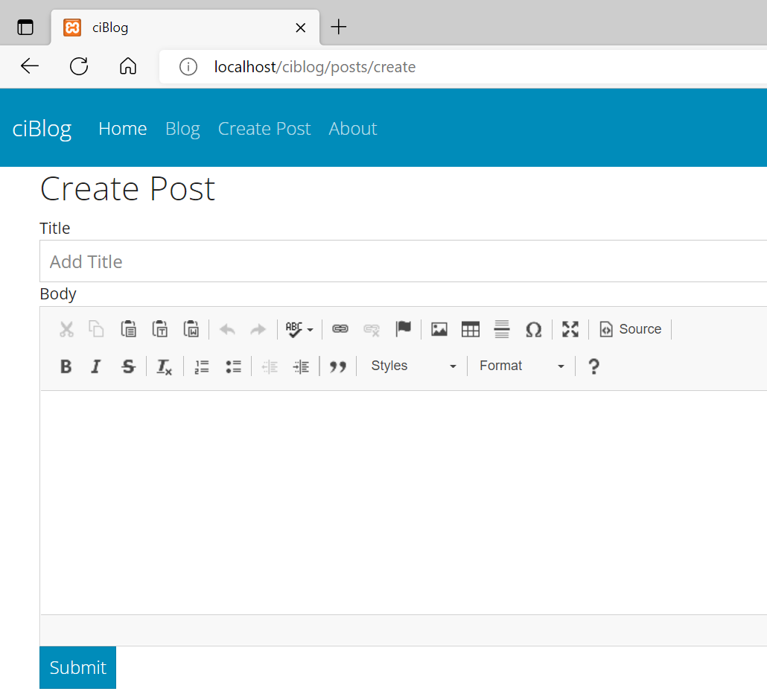
Task: Toggle italic formatting
Action: [x=96, y=366]
